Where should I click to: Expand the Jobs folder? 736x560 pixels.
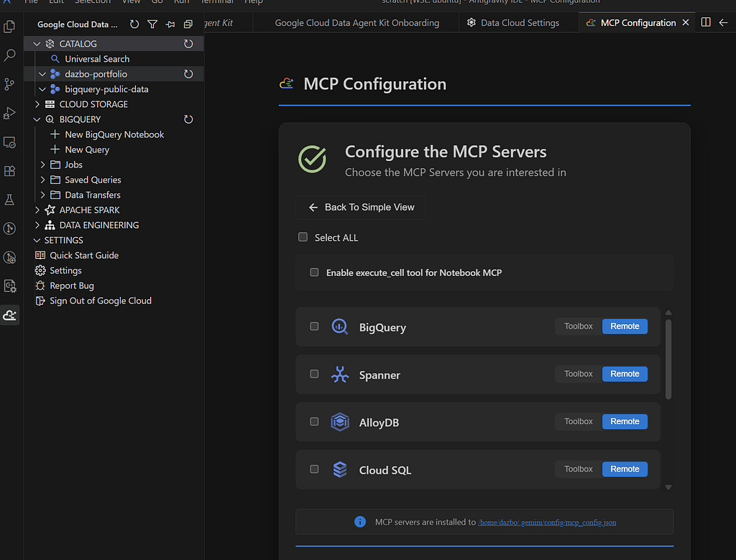[42, 165]
